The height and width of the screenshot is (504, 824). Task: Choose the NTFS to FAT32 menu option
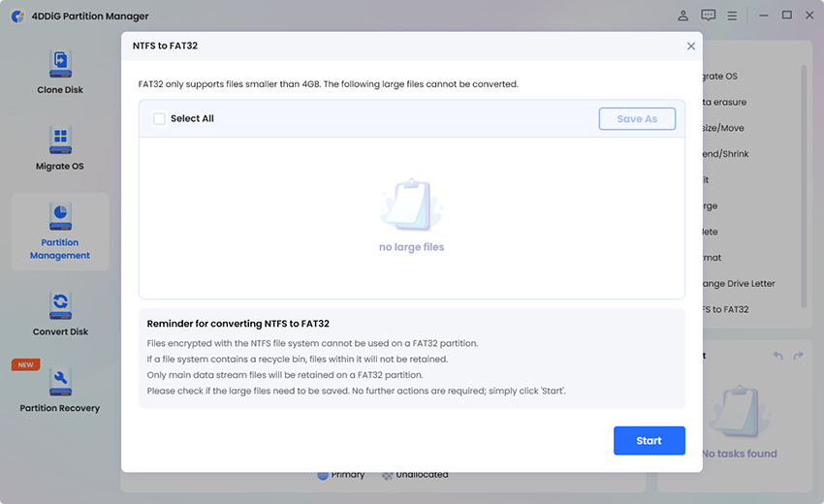pyautogui.click(x=725, y=309)
